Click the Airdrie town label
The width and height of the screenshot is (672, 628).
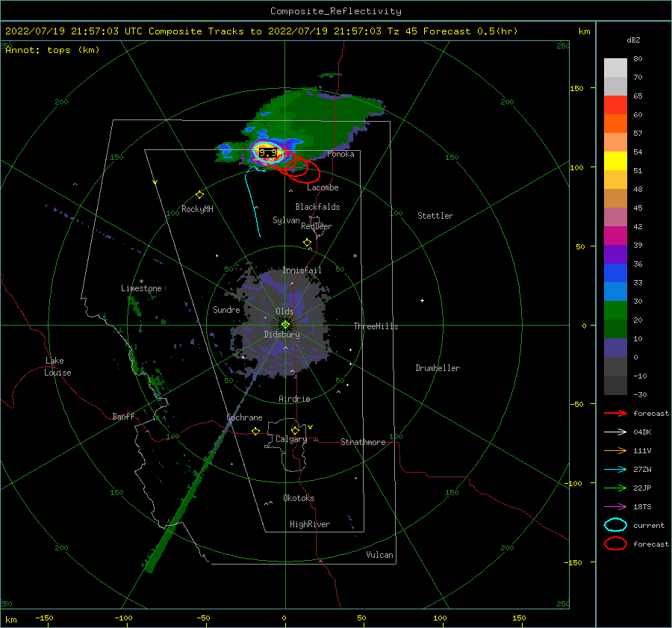point(294,399)
